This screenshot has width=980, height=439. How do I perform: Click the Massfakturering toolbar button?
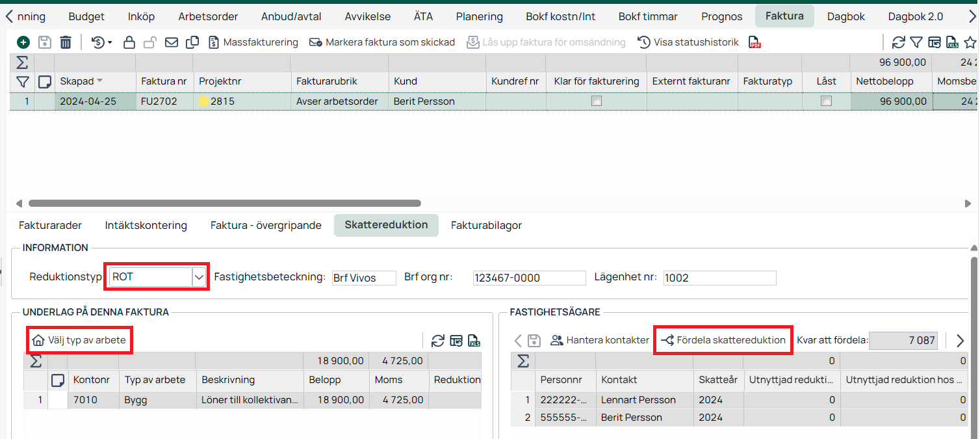(x=253, y=42)
